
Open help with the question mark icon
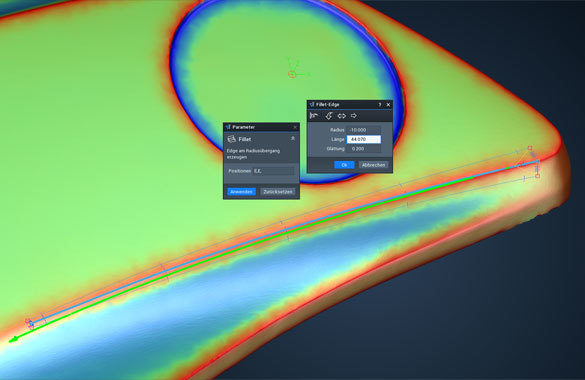click(380, 105)
